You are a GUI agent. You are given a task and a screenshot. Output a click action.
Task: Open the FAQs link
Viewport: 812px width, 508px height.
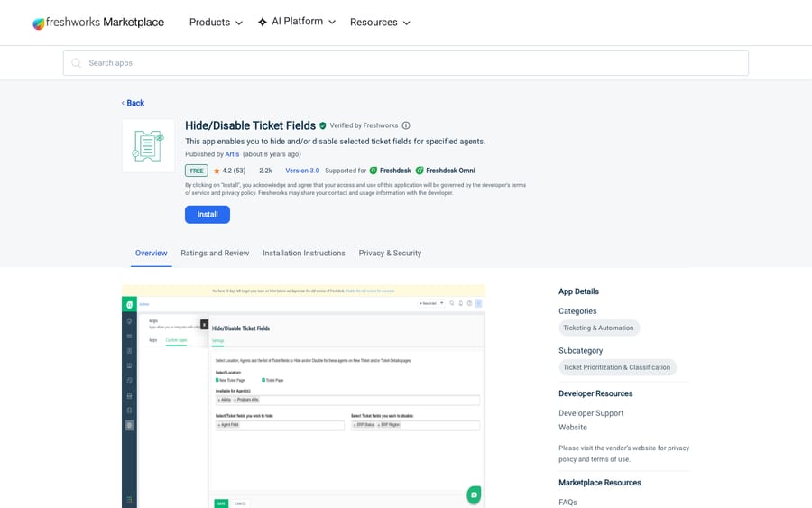[x=567, y=503]
